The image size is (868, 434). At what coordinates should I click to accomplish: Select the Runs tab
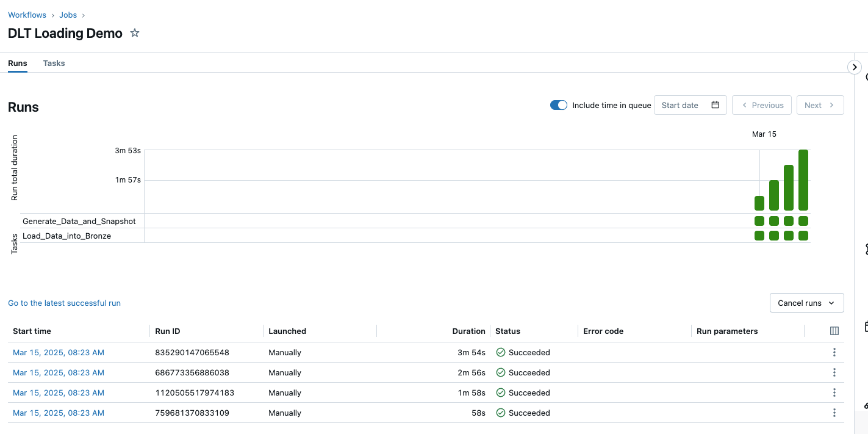pyautogui.click(x=18, y=63)
